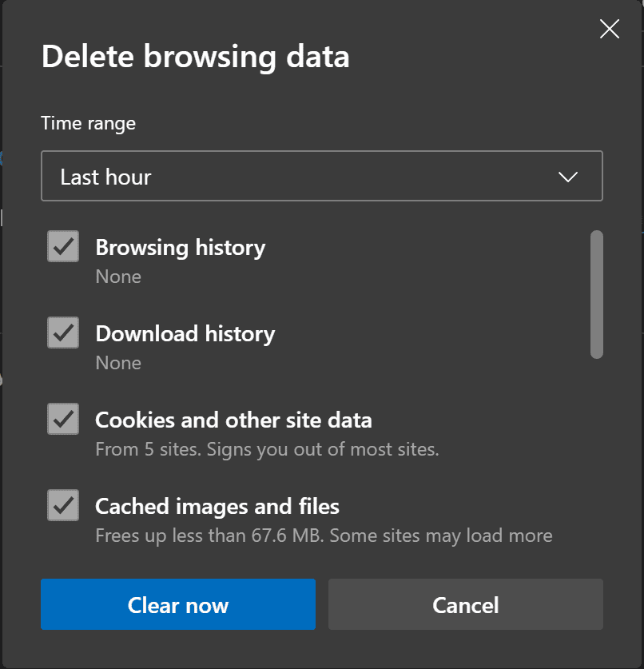Screen dimensions: 644x669
Task: Click the Browsing history label
Action: point(181,248)
